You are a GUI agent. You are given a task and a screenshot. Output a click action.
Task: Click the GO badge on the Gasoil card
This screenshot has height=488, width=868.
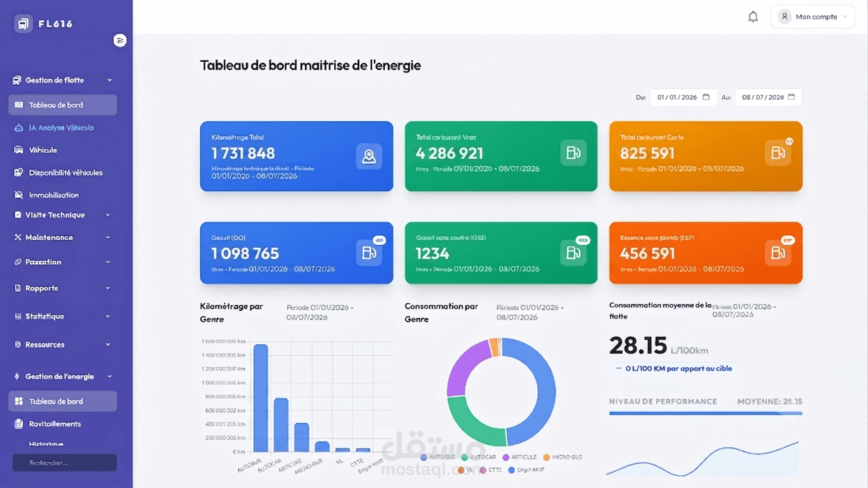click(x=379, y=240)
